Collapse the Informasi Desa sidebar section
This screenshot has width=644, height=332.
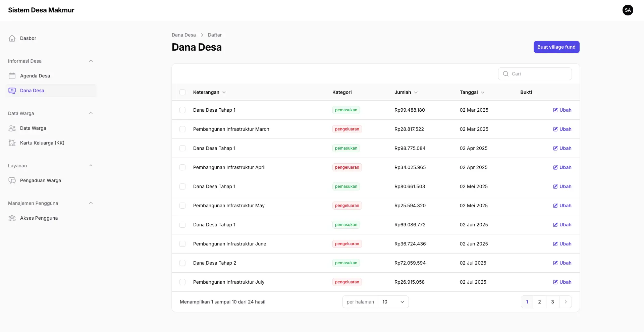tap(91, 61)
